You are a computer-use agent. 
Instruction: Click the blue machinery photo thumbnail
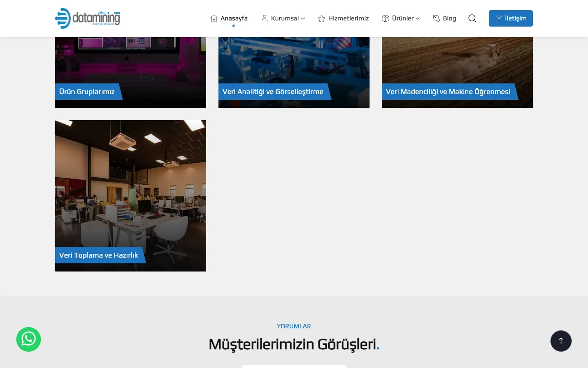coord(294,72)
